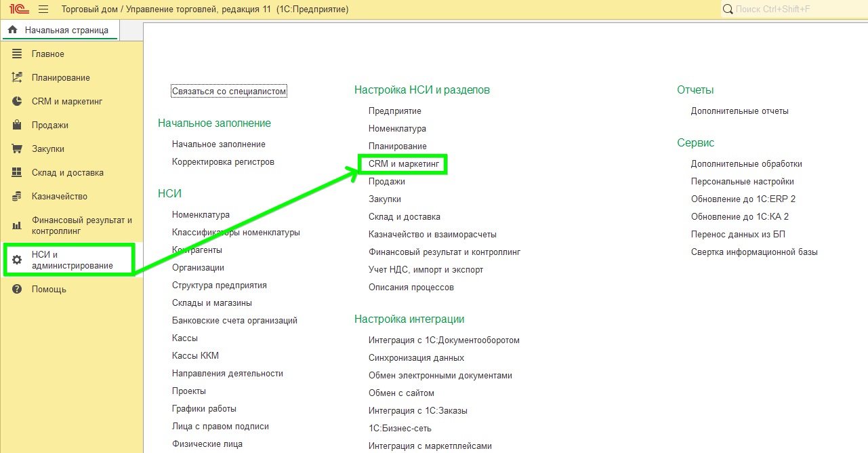This screenshot has width=868, height=453.
Task: Open Предприятие settings
Action: [395, 111]
